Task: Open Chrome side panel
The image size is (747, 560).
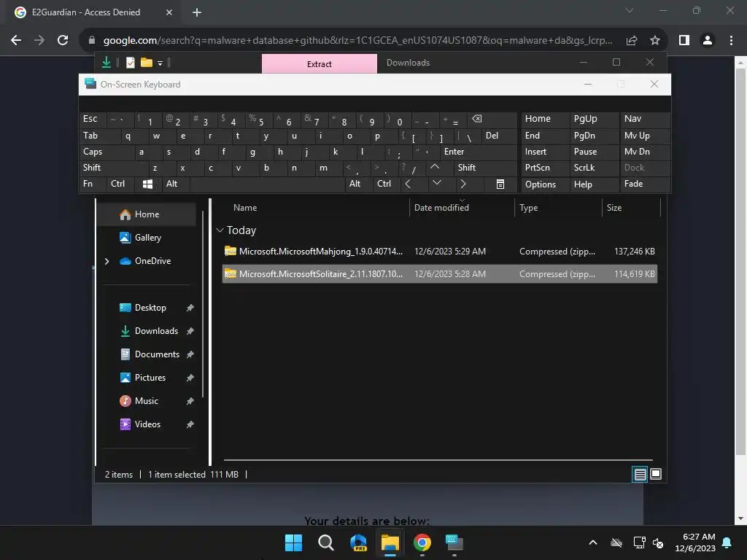Action: pos(684,41)
